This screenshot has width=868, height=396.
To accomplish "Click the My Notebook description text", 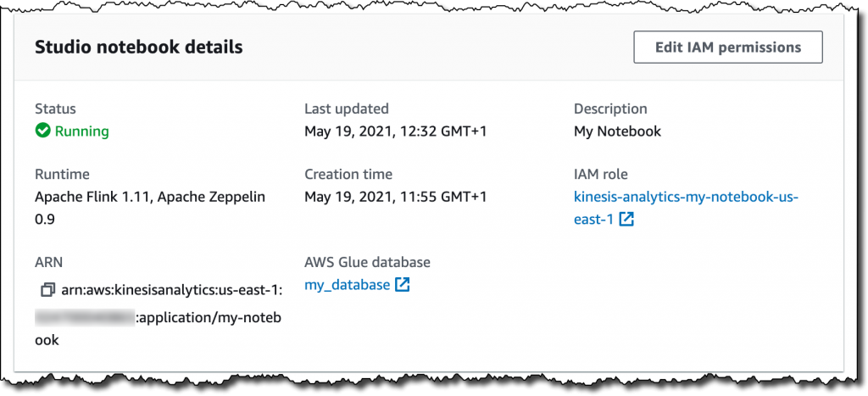I will point(617,131).
